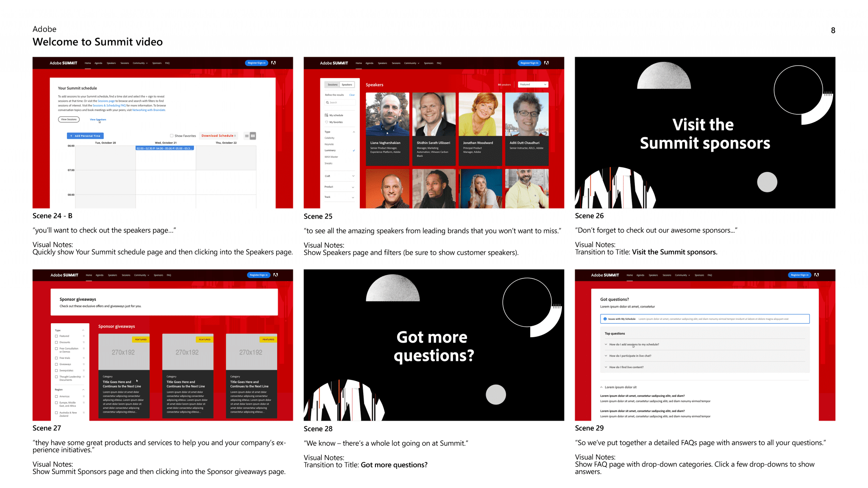868x488 pixels.
Task: Select the Sneaks type filter in Scene 25
Action: click(328, 164)
